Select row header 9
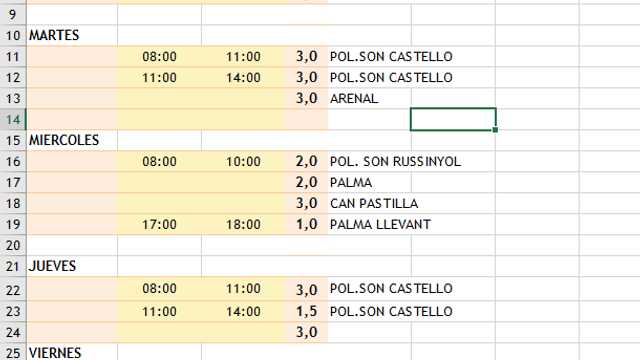This screenshot has height=360, width=640. pyautogui.click(x=13, y=15)
